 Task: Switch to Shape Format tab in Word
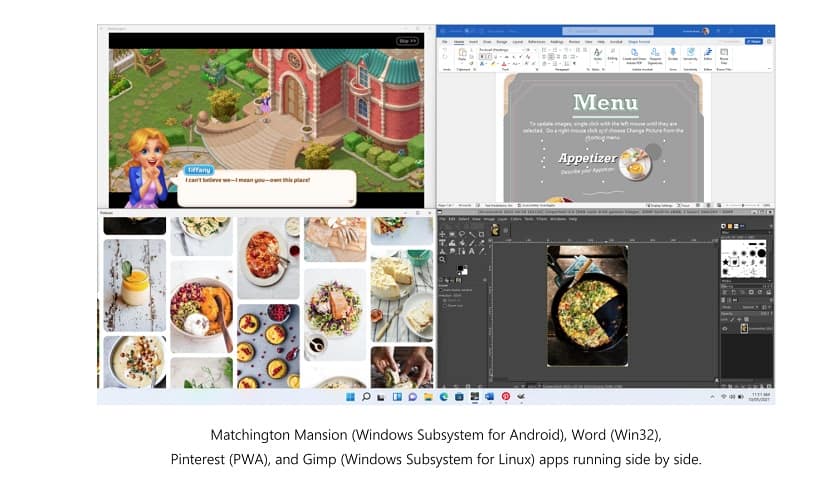(x=639, y=41)
